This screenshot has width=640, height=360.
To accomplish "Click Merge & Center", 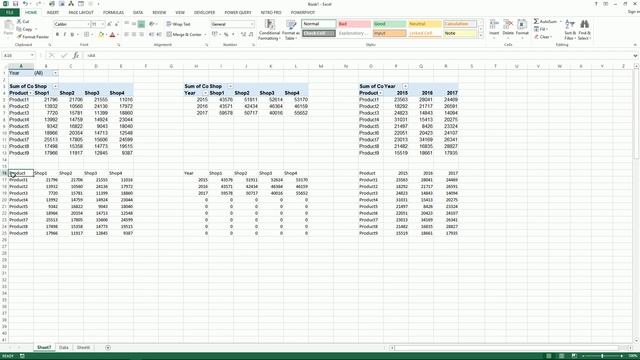I will point(184,35).
